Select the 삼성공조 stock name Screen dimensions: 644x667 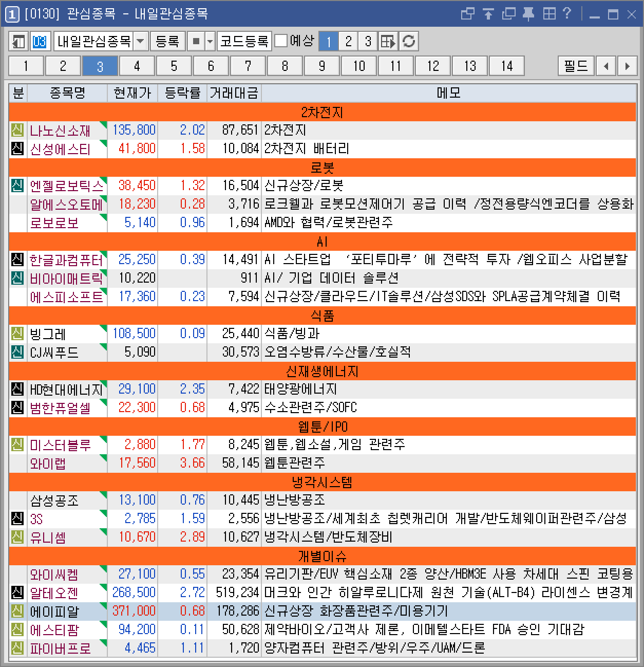pos(54,501)
